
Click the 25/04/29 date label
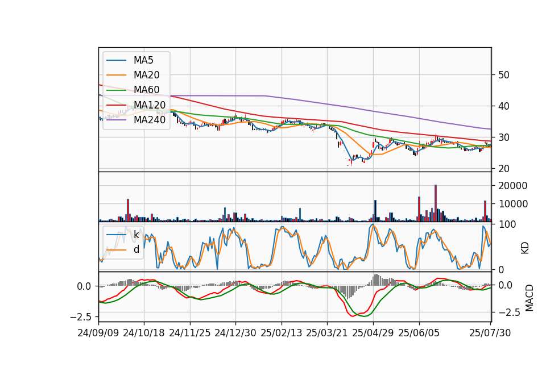[373, 333]
